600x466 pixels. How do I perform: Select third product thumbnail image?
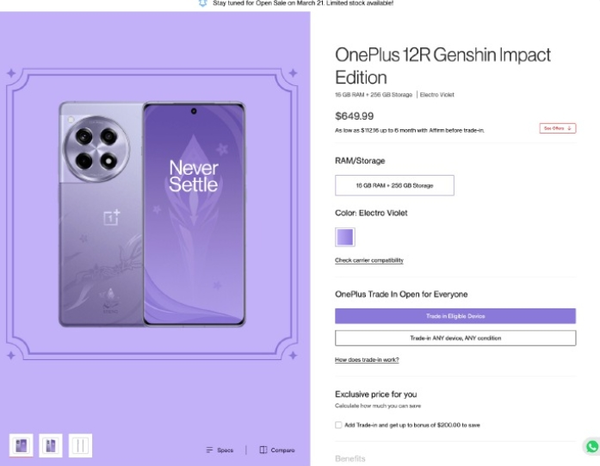[80, 445]
